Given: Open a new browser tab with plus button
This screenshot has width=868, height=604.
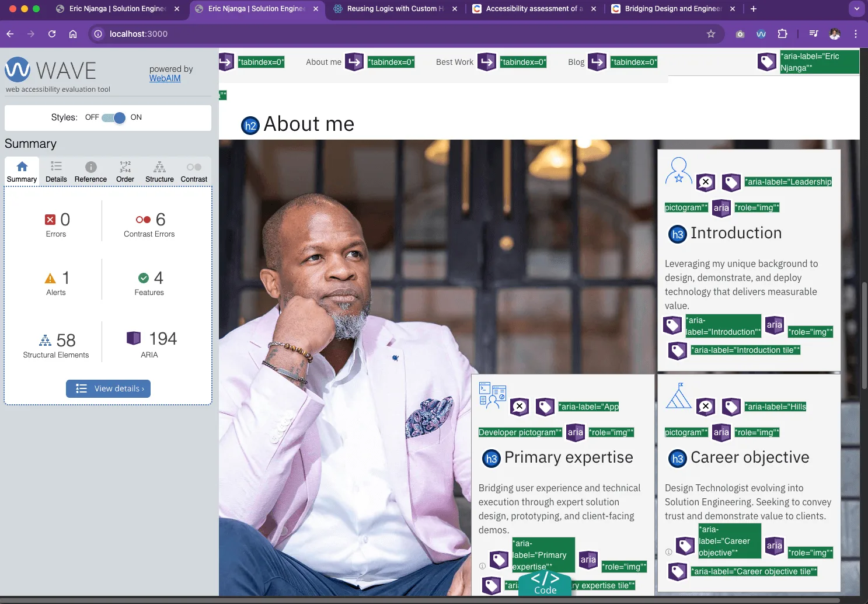Looking at the screenshot, I should point(754,9).
